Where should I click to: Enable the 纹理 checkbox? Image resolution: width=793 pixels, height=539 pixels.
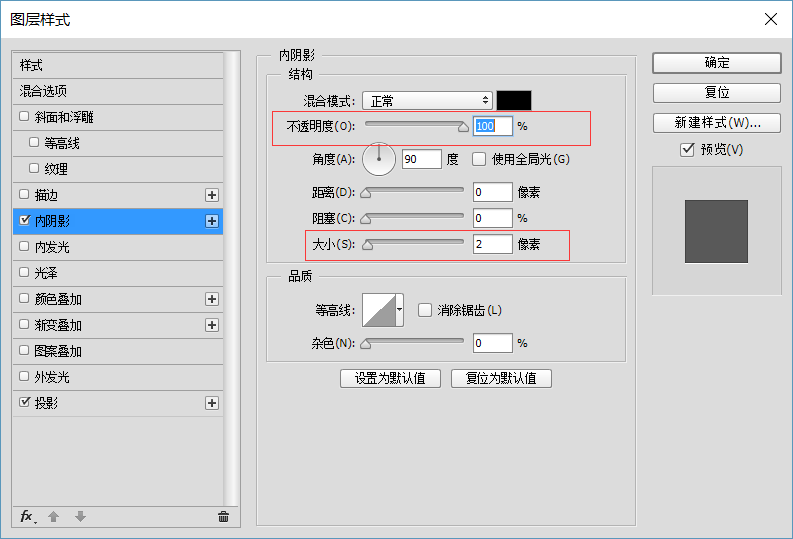34,168
